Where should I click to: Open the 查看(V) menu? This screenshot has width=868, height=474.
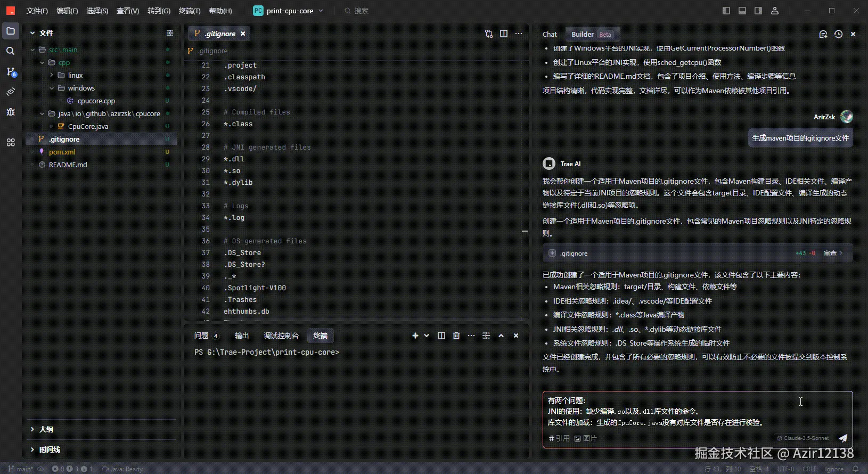(x=128, y=11)
